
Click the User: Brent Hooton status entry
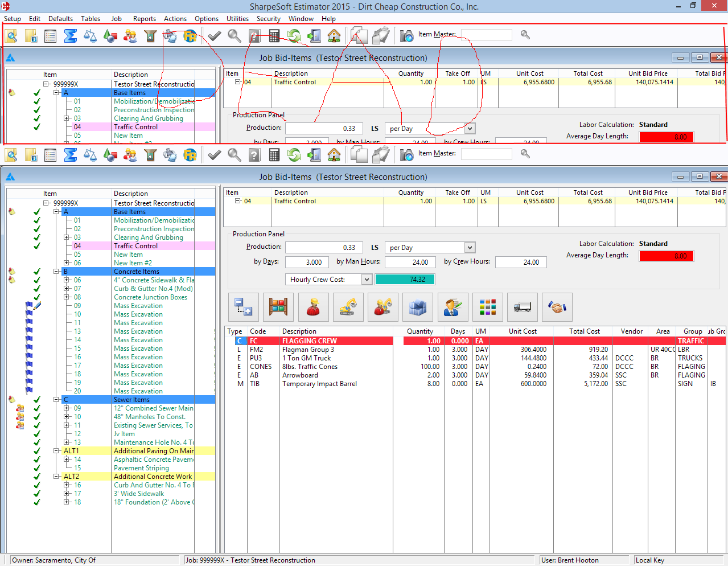point(570,560)
